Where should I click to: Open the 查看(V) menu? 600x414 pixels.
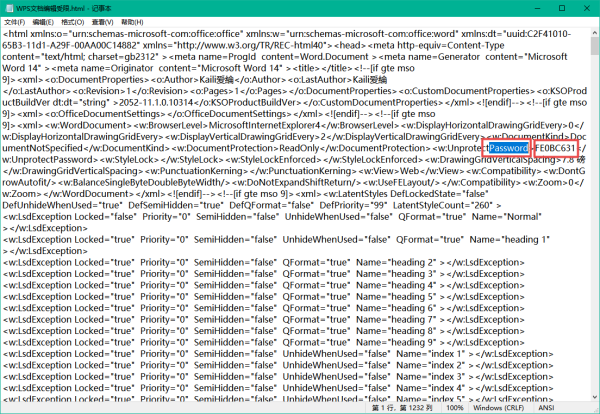[102, 22]
